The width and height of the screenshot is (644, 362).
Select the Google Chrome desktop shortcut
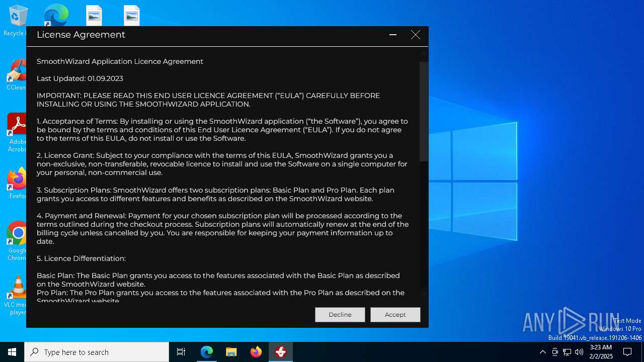(x=16, y=241)
